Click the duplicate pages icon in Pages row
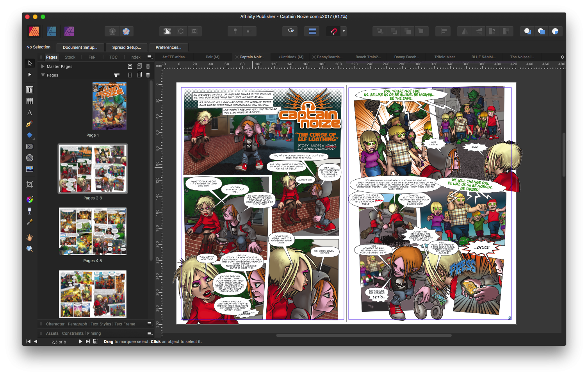The height and width of the screenshot is (377, 588). point(139,75)
